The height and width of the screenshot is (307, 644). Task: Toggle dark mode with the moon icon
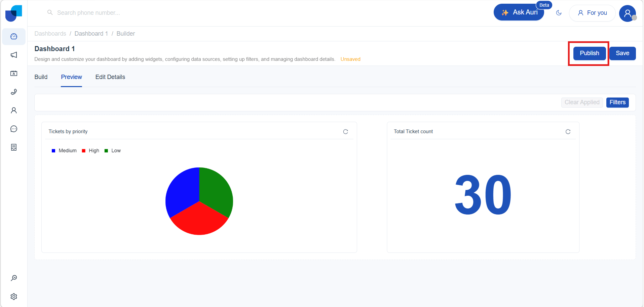pos(559,13)
